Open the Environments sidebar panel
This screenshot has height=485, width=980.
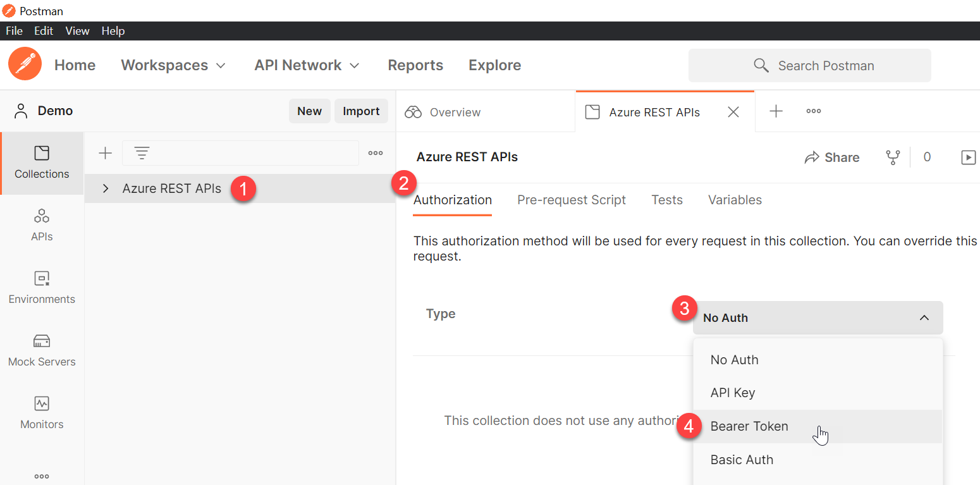[x=42, y=288]
